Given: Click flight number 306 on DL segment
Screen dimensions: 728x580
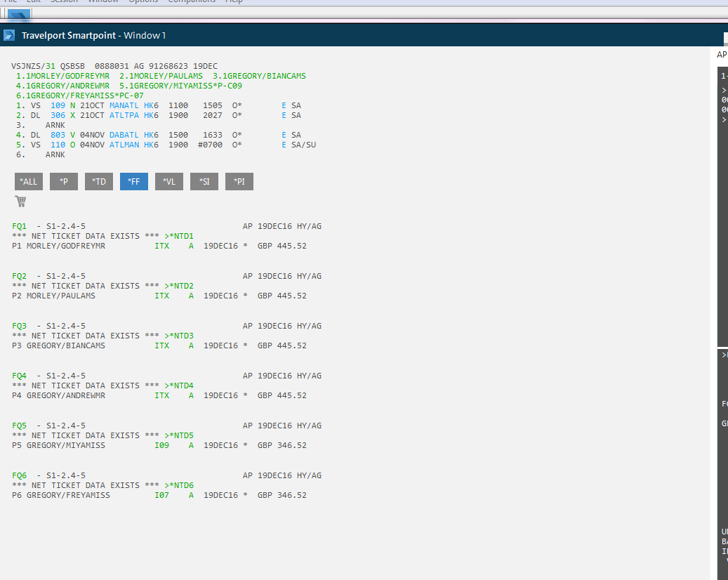Looking at the screenshot, I should coord(58,115).
